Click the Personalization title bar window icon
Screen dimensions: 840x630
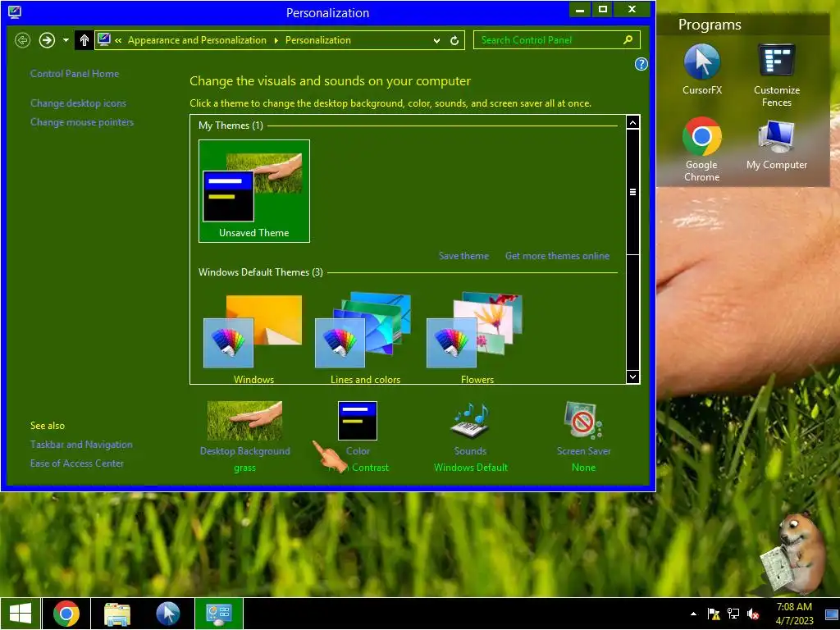(x=15, y=11)
